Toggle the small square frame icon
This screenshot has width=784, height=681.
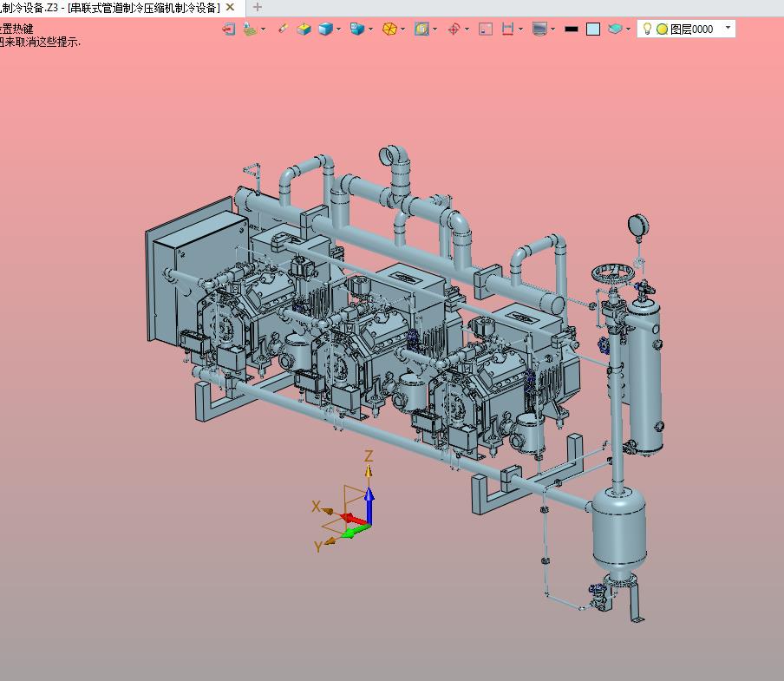pos(486,29)
